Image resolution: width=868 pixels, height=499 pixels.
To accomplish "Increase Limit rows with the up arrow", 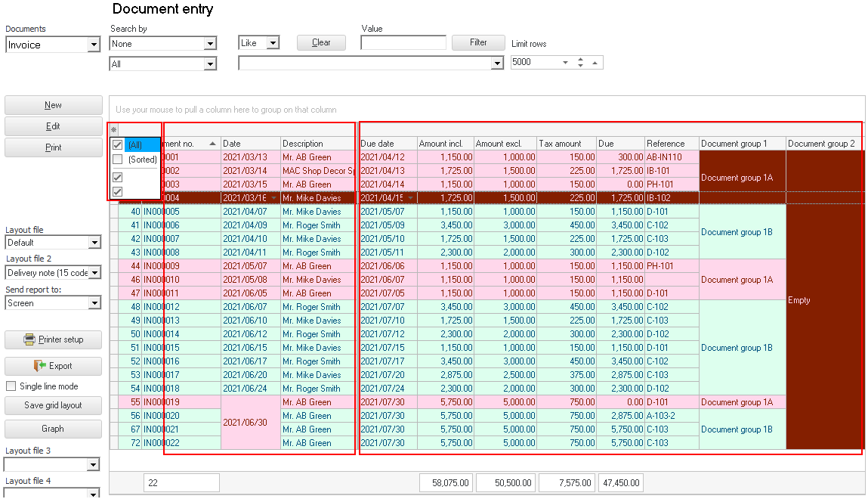I will pyautogui.click(x=580, y=59).
